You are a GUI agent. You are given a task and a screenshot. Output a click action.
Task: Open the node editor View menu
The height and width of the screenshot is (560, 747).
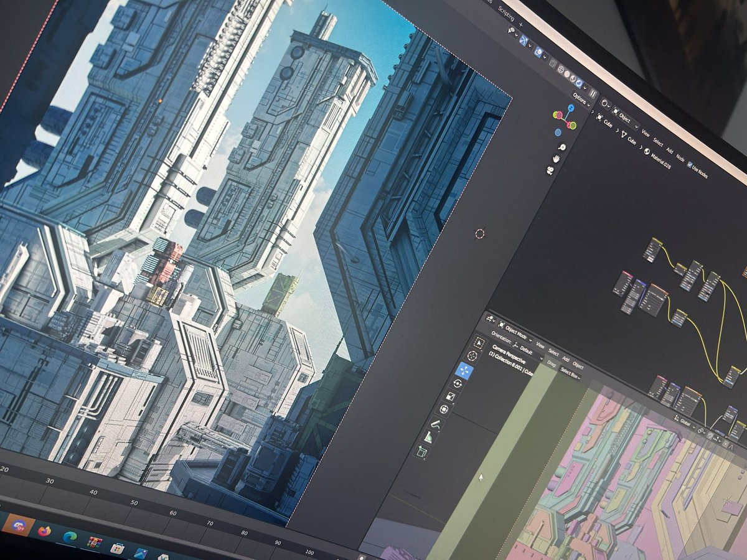tap(646, 133)
